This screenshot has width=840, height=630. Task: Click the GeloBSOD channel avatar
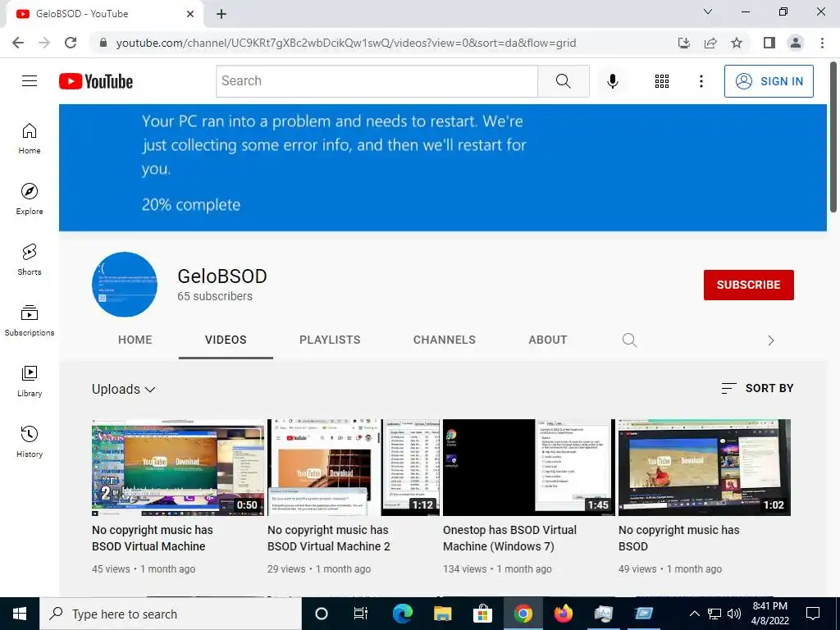125,285
